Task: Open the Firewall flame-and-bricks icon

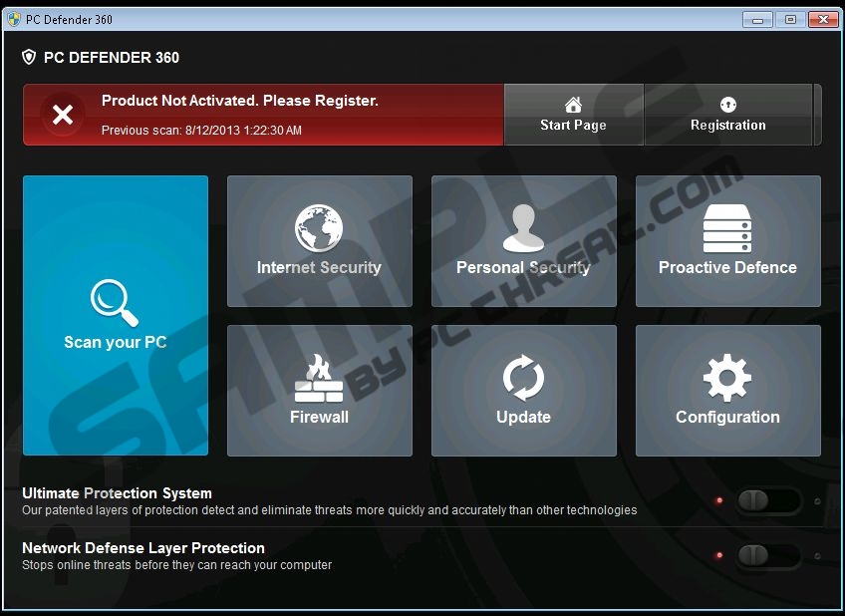Action: 319,378
